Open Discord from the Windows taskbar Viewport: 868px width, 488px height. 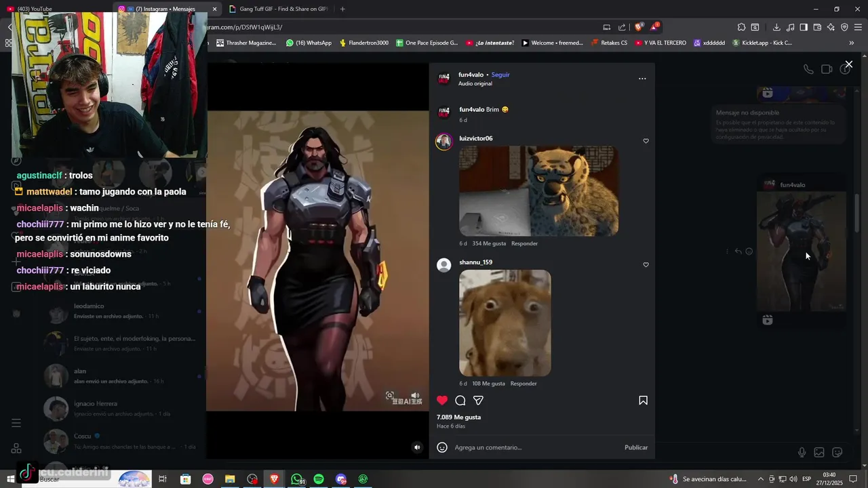pyautogui.click(x=341, y=479)
